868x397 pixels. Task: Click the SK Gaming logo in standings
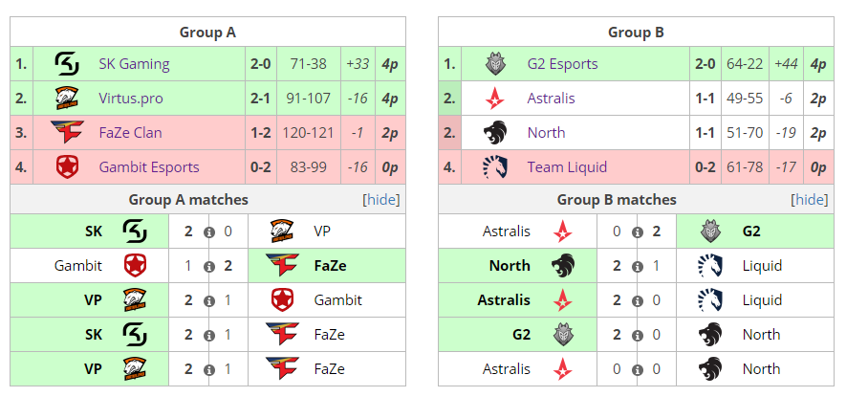(x=67, y=64)
